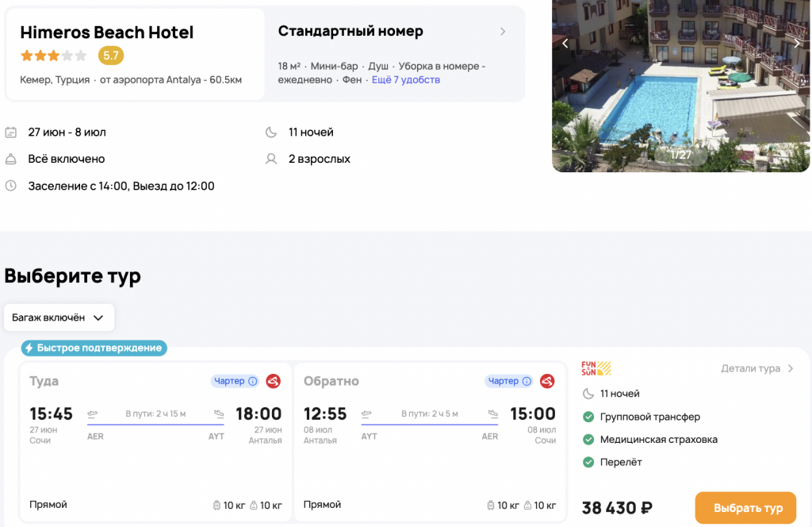This screenshot has width=812, height=527.
Task: Show next hotel photo arrow
Action: [796, 44]
